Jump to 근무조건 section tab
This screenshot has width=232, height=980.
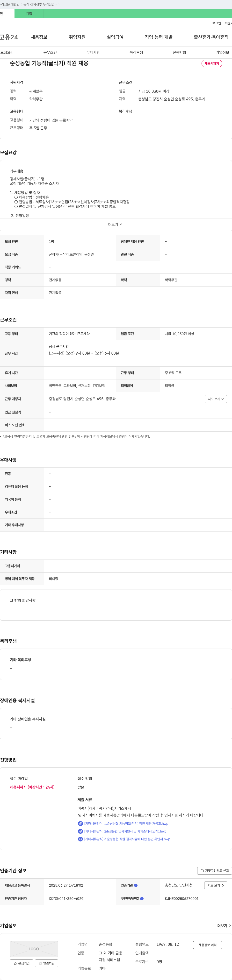(50, 53)
